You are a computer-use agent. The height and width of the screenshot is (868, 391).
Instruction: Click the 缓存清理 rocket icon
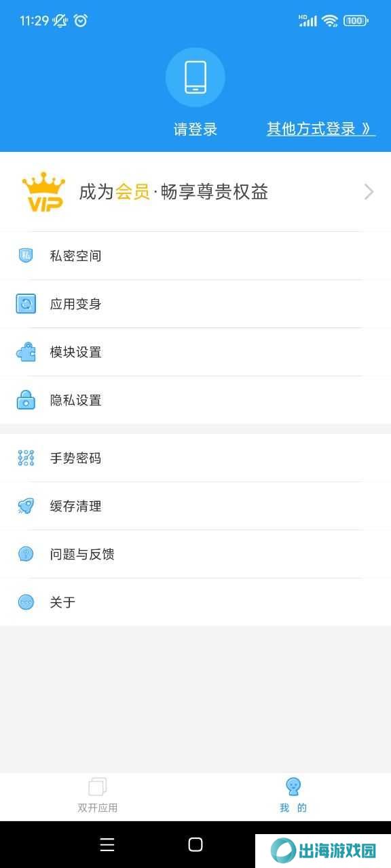click(x=26, y=506)
